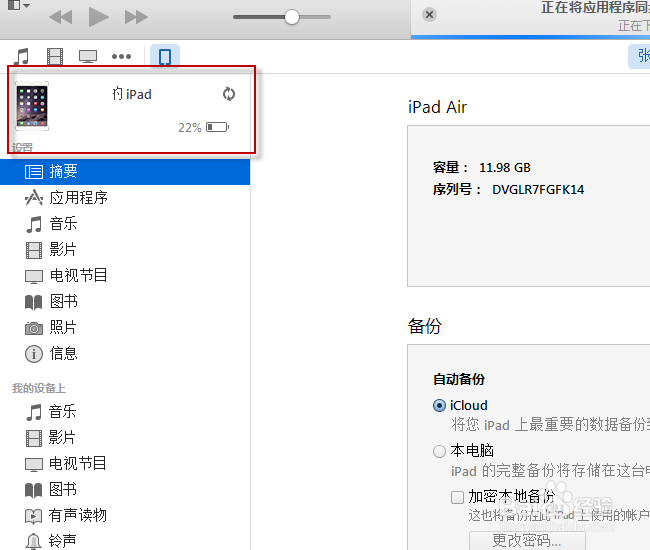
Task: Click the volume slider knob
Action: [292, 17]
